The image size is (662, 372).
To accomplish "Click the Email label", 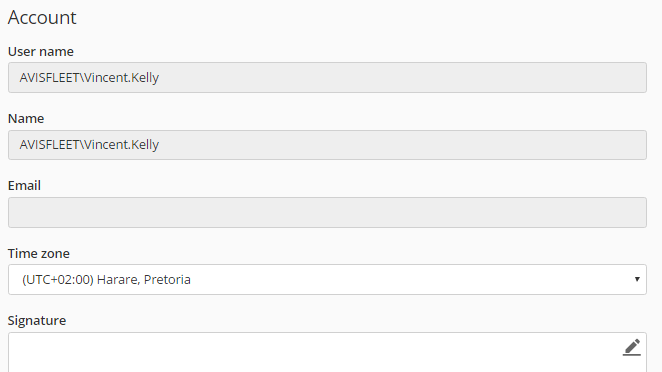I will (24, 186).
